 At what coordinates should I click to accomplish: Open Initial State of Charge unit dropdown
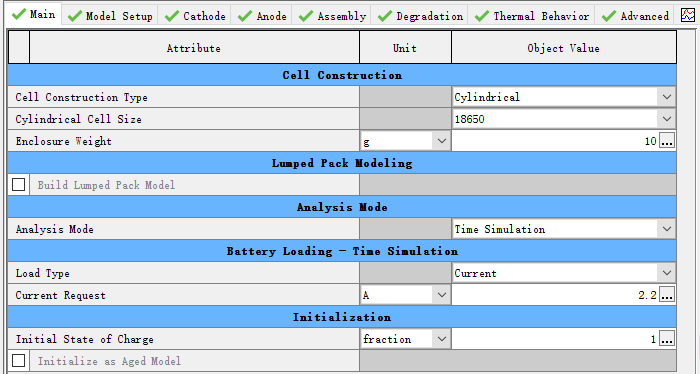pos(405,339)
